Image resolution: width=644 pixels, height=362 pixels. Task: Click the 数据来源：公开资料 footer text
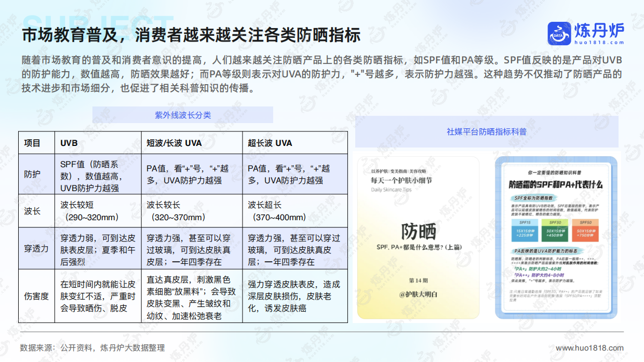[92, 347]
